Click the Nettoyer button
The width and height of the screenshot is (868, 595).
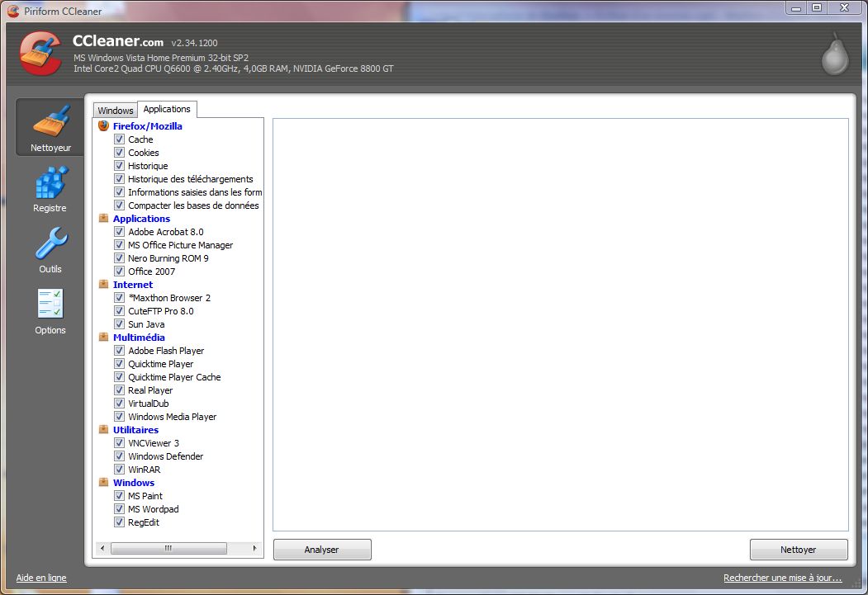pyautogui.click(x=799, y=550)
